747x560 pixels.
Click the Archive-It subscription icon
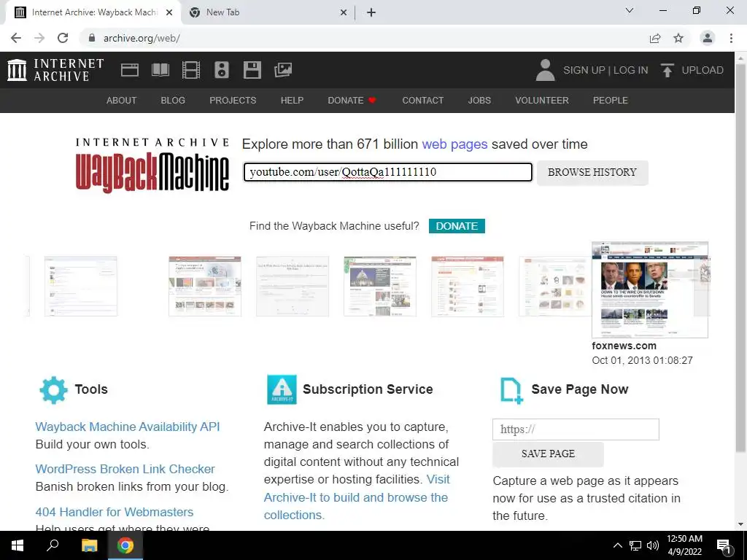[x=282, y=389]
